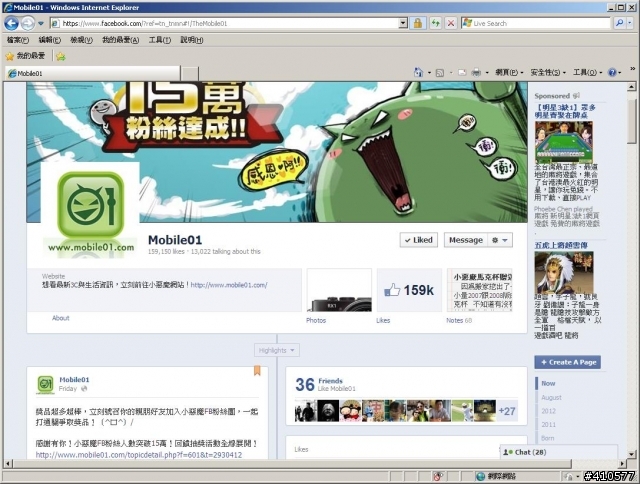Click the Message button
Image resolution: width=640 pixels, height=484 pixels.
(x=466, y=240)
